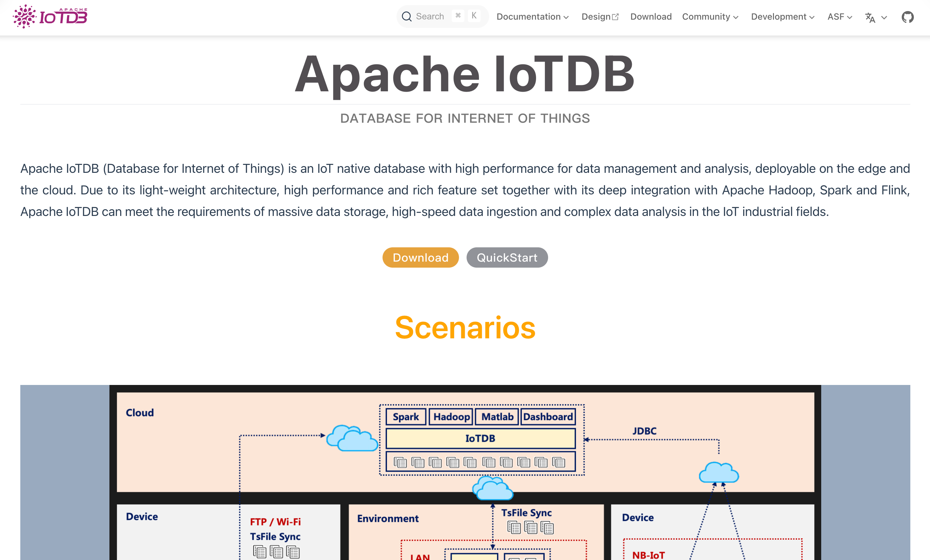
Task: Expand the Documentation dropdown menu
Action: (532, 17)
